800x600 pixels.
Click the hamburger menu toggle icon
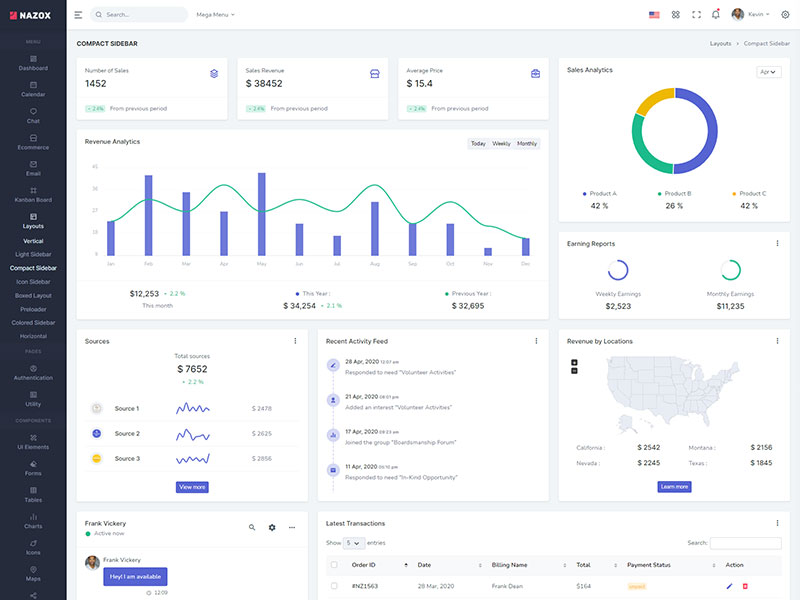point(78,15)
